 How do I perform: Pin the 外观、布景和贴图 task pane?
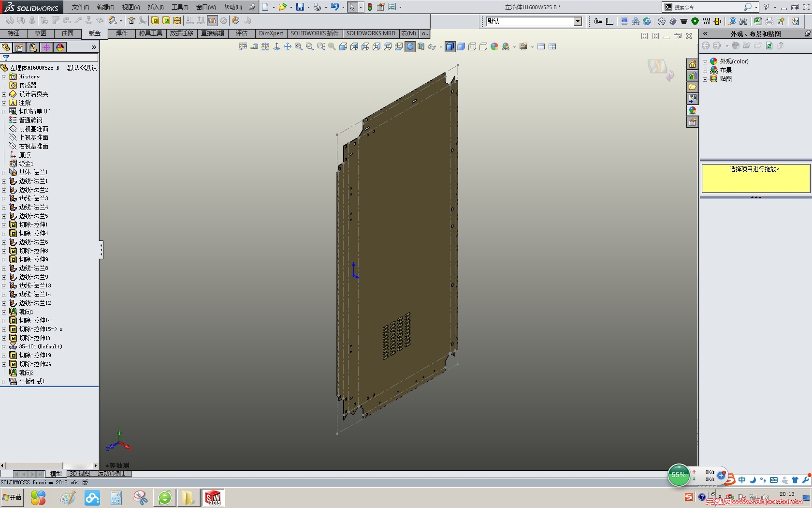(808, 33)
